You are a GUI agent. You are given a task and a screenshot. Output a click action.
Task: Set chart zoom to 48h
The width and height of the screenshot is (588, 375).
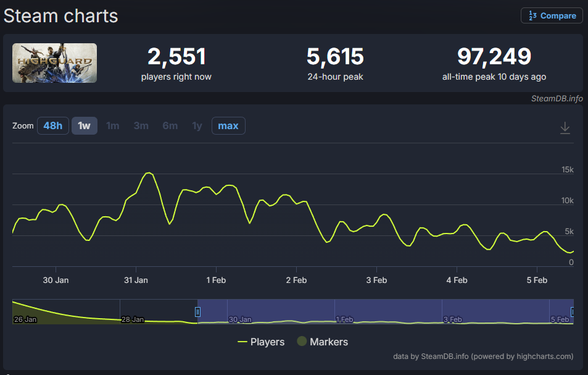tap(53, 126)
